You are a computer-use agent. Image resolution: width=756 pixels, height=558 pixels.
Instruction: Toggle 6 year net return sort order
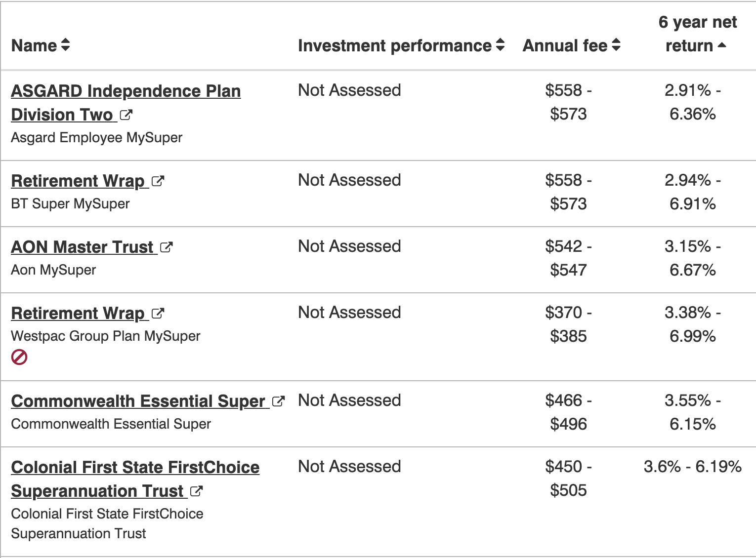click(x=721, y=45)
